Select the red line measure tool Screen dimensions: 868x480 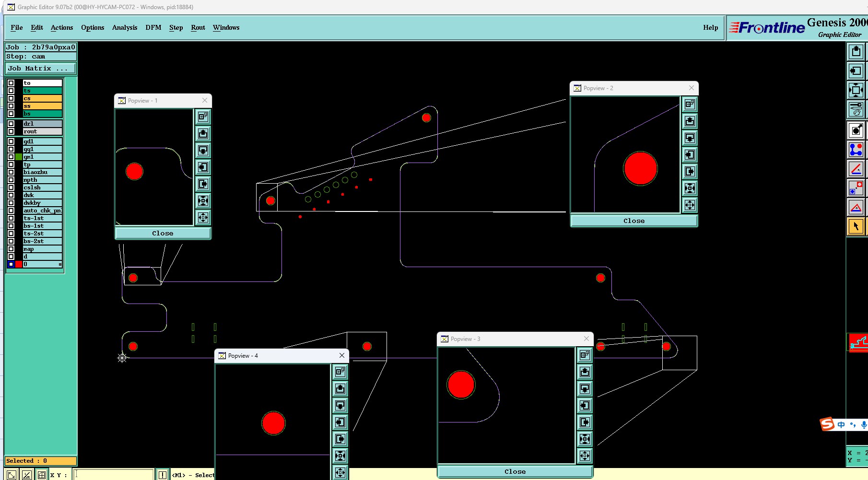(856, 169)
